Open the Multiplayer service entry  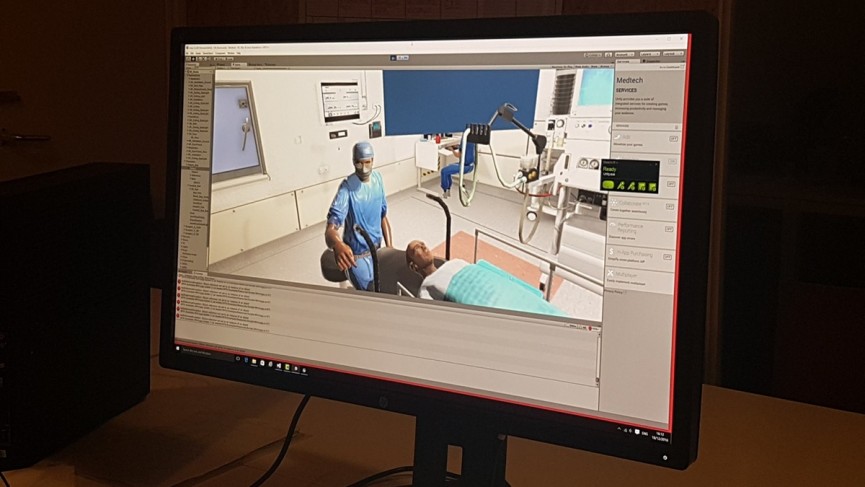(639, 279)
